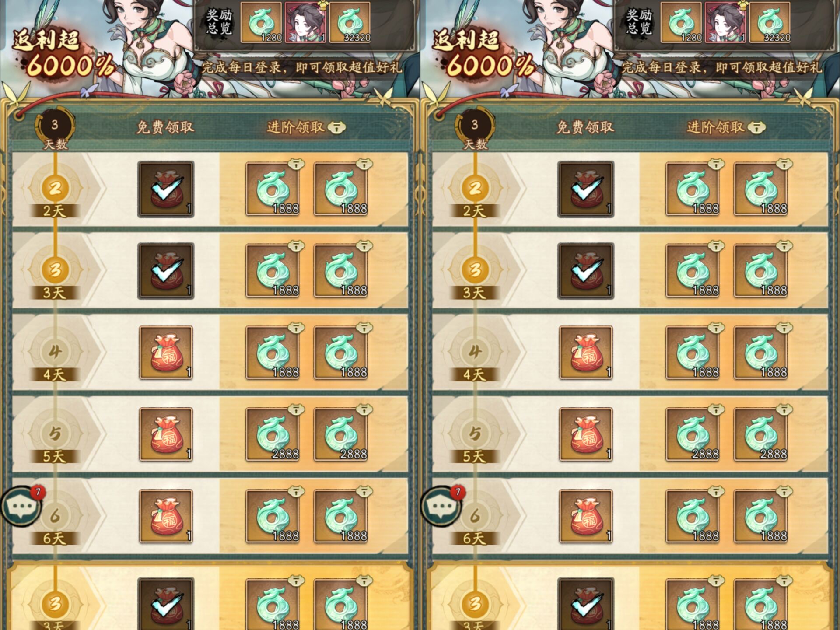Claim the 4天 lucky bag in left panel
The width and height of the screenshot is (840, 630).
166,353
